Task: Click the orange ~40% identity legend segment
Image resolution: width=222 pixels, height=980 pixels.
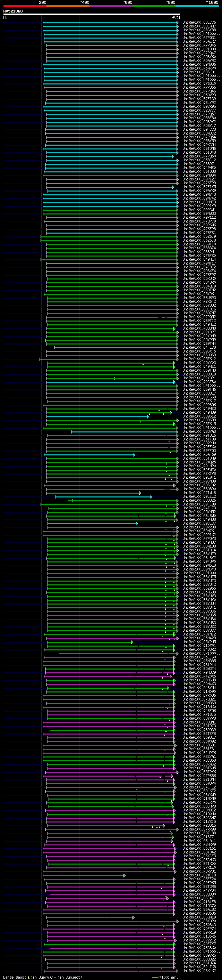Action: click(68, 6)
